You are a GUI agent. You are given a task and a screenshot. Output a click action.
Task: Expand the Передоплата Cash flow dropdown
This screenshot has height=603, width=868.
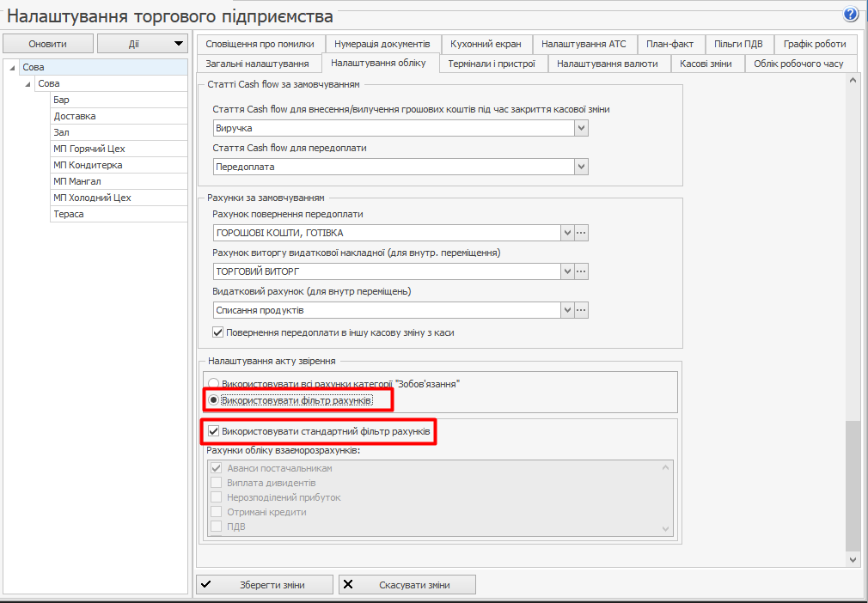coord(582,167)
